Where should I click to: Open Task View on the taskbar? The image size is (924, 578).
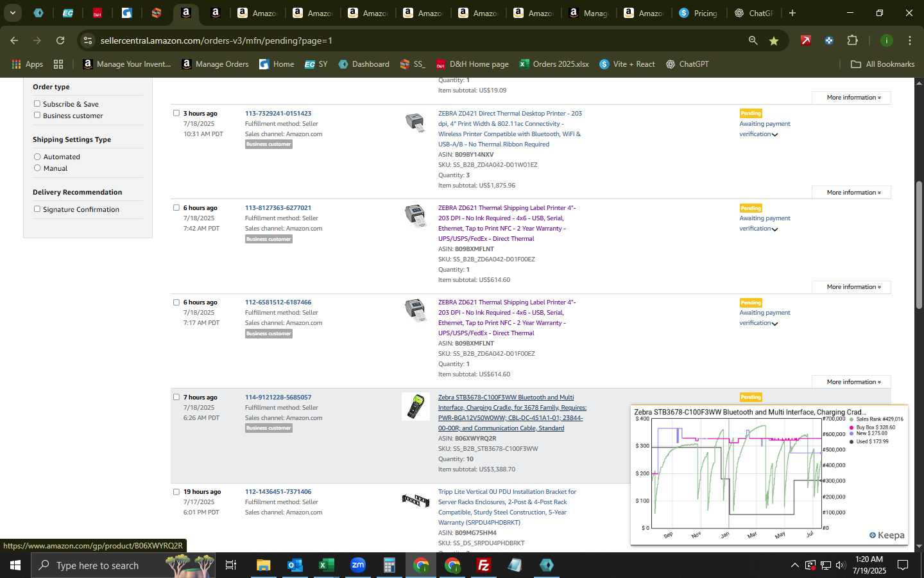click(231, 565)
